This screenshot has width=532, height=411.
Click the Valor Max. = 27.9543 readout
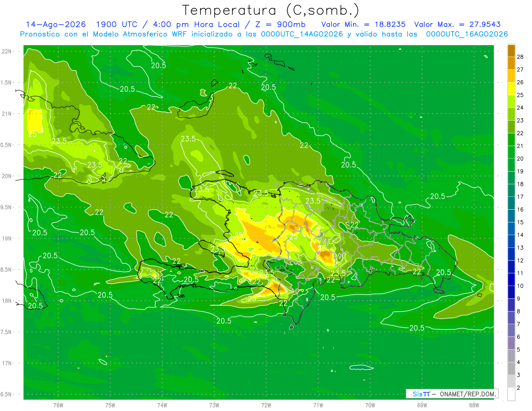point(457,24)
